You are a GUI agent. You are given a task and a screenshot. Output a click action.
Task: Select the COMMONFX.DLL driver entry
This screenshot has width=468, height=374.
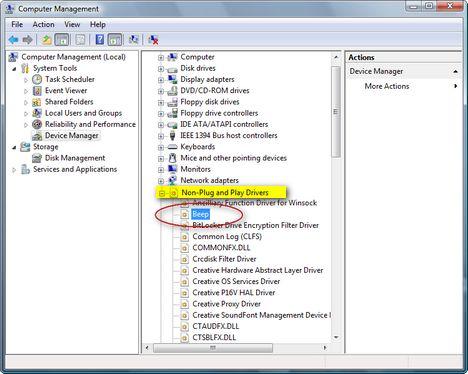[221, 248]
